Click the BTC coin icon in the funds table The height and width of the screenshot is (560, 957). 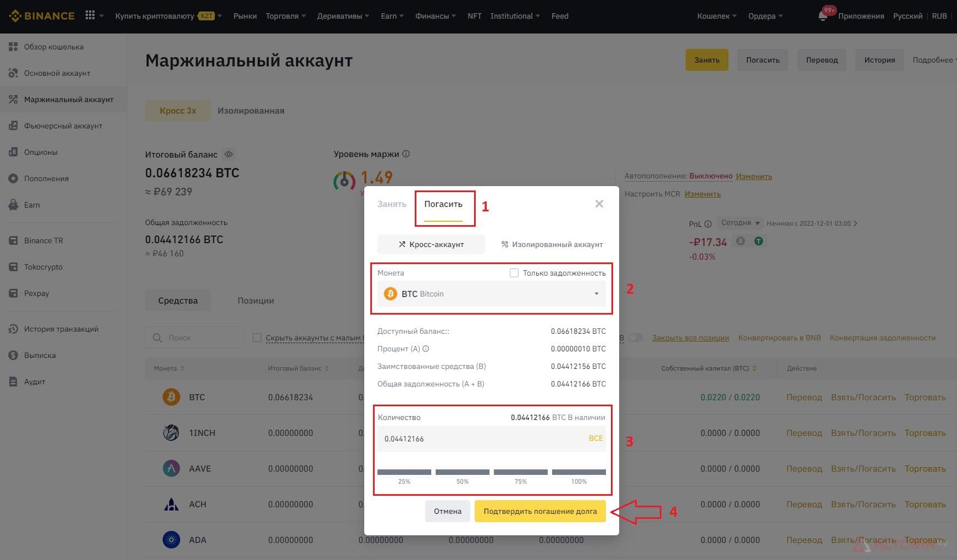pyautogui.click(x=171, y=397)
